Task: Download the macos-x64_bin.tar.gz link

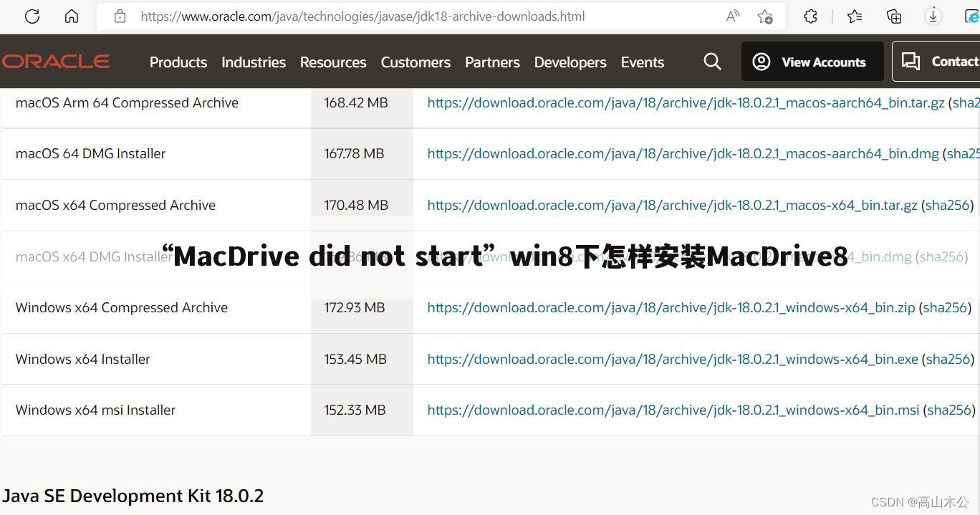Action: [x=672, y=205]
